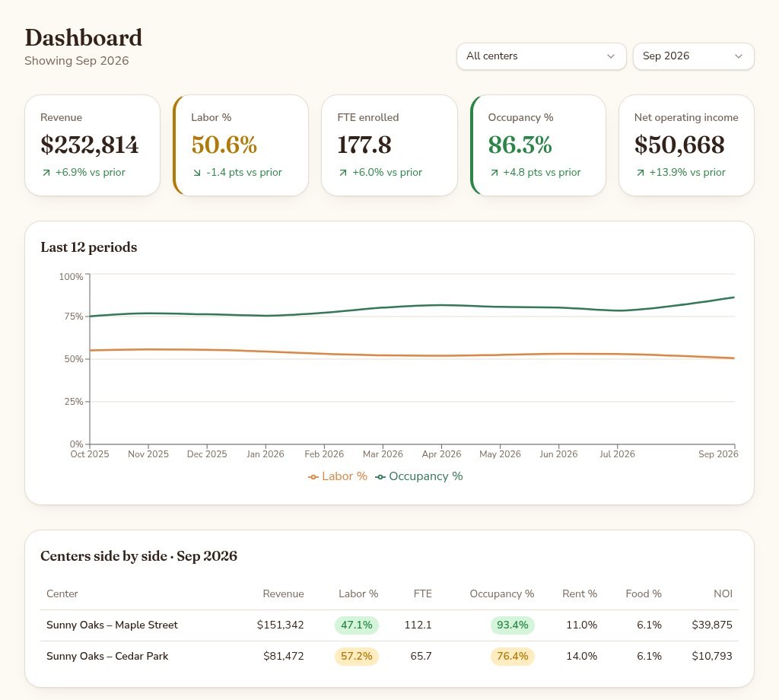779x700 pixels.
Task: Click the Labor % down-arrow trend icon
Action: [x=197, y=173]
